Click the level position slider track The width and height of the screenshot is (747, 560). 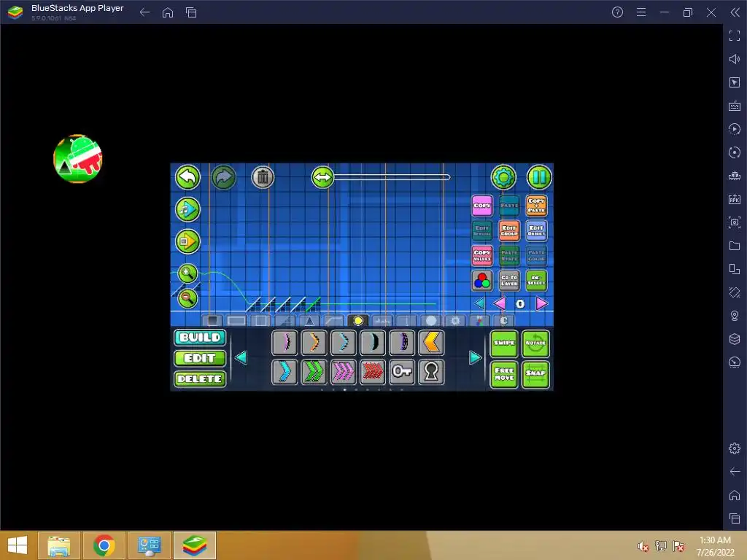click(x=392, y=177)
